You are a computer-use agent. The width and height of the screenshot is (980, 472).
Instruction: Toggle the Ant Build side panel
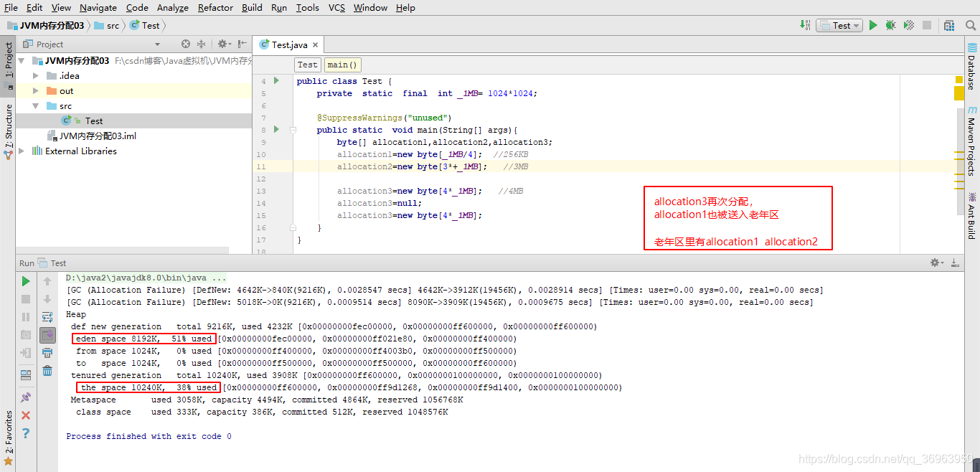coord(972,216)
